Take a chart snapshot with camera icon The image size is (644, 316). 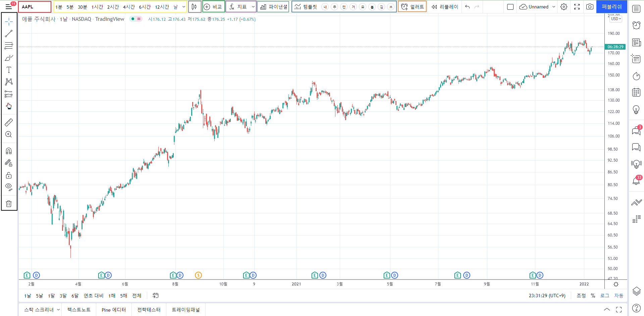pos(590,7)
